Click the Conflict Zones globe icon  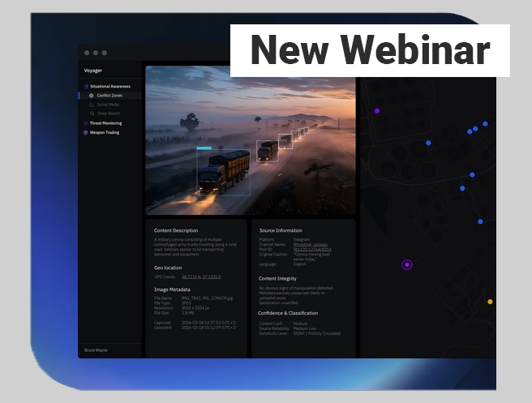92,96
